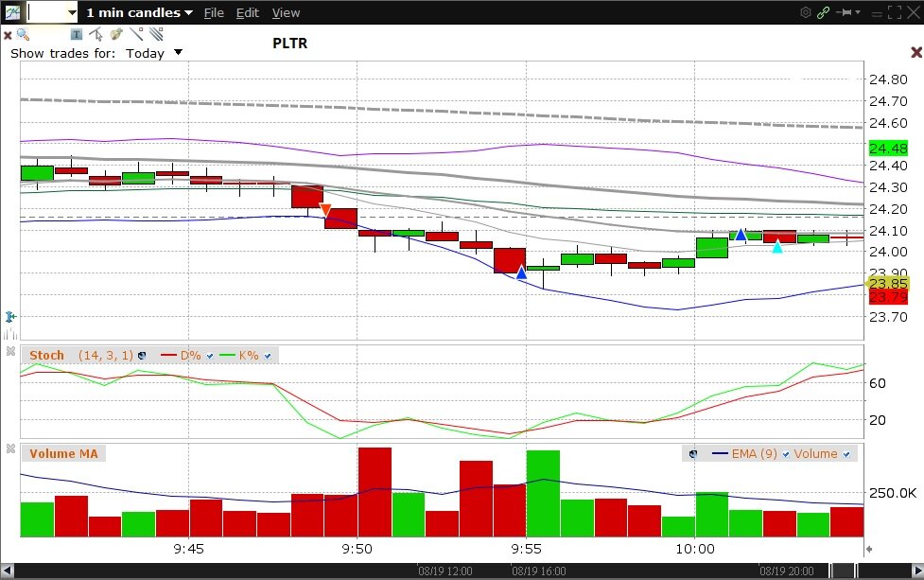Select the trendline drawing tool
924x580 pixels.
(137, 34)
